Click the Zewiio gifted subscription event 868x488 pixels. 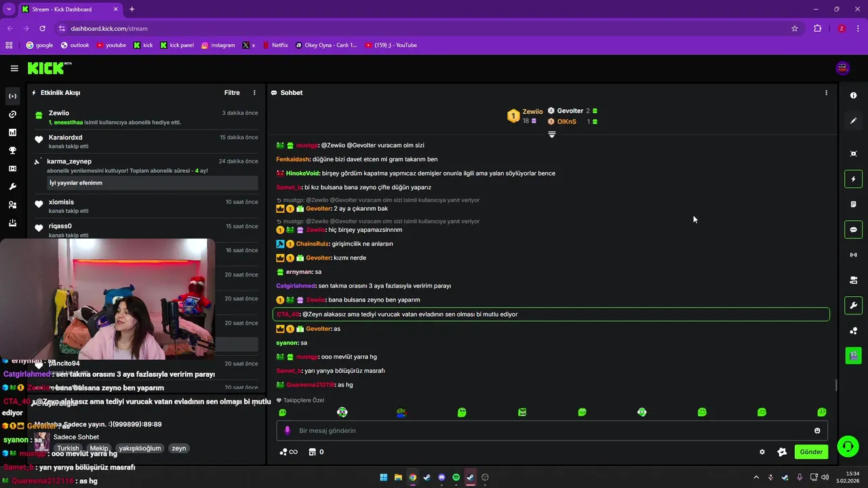pos(146,117)
